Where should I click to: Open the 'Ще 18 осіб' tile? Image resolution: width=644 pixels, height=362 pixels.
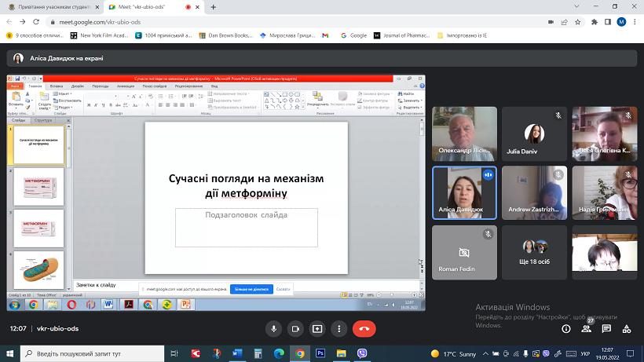[534, 252]
